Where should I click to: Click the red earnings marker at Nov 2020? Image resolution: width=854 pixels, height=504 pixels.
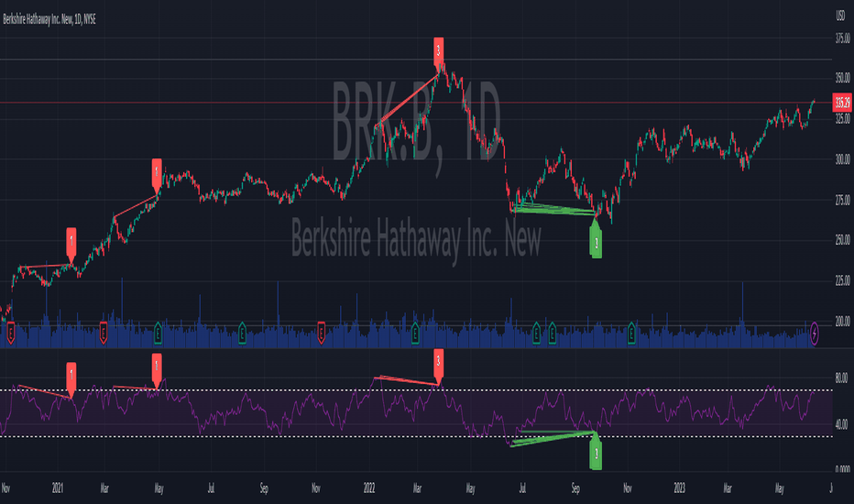[x=10, y=333]
